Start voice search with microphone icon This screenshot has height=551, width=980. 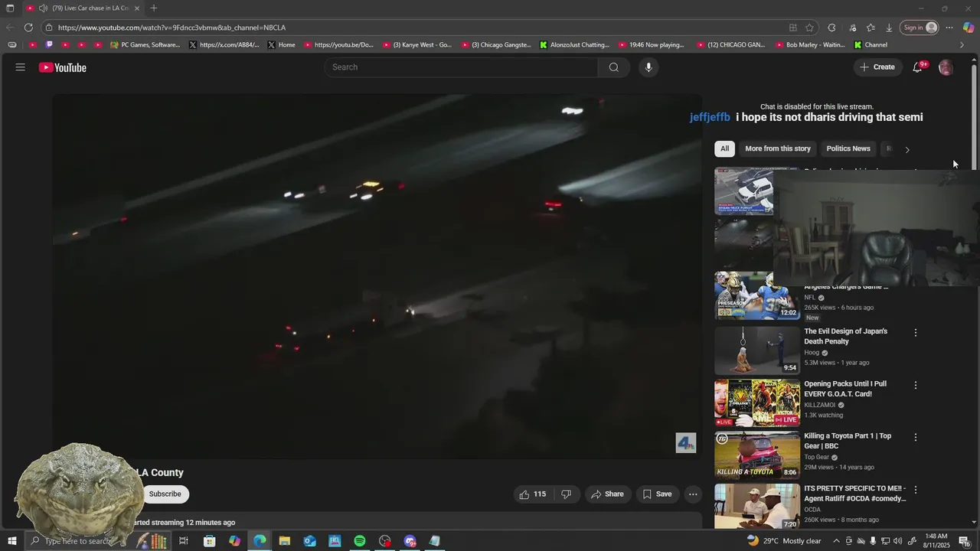coord(648,67)
